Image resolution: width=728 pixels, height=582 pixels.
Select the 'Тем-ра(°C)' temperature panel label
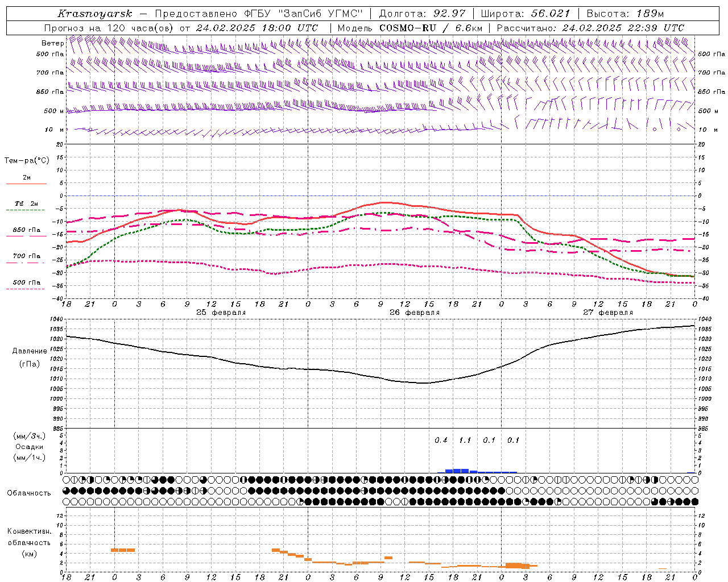[x=27, y=161]
